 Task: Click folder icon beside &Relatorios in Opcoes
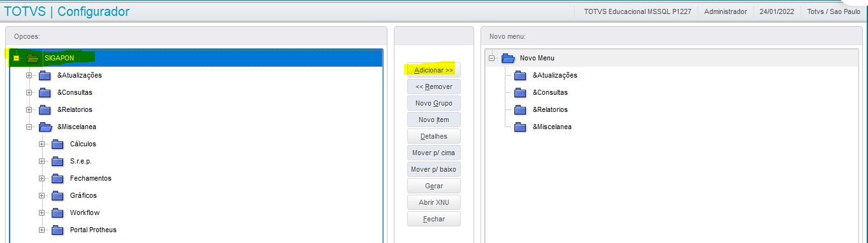point(45,110)
